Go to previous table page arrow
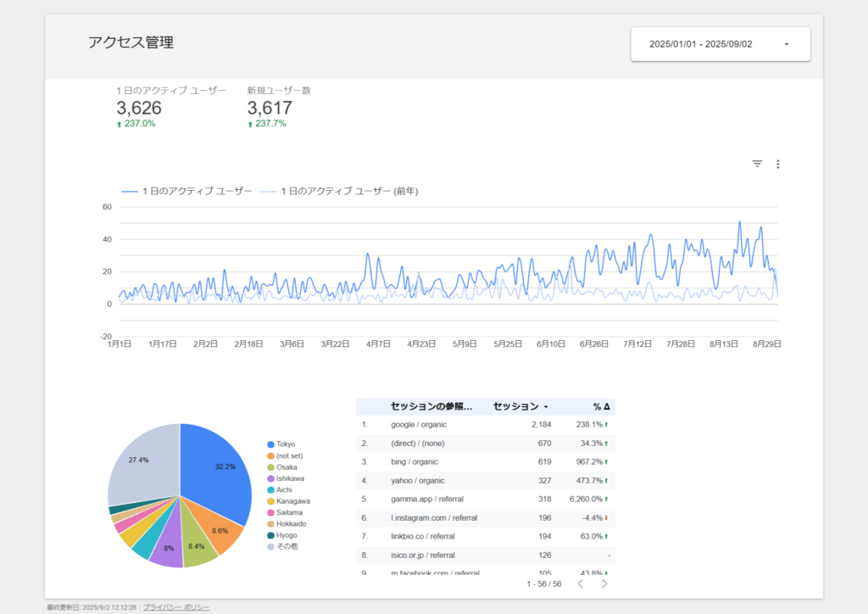This screenshot has width=868, height=614. 581,583
